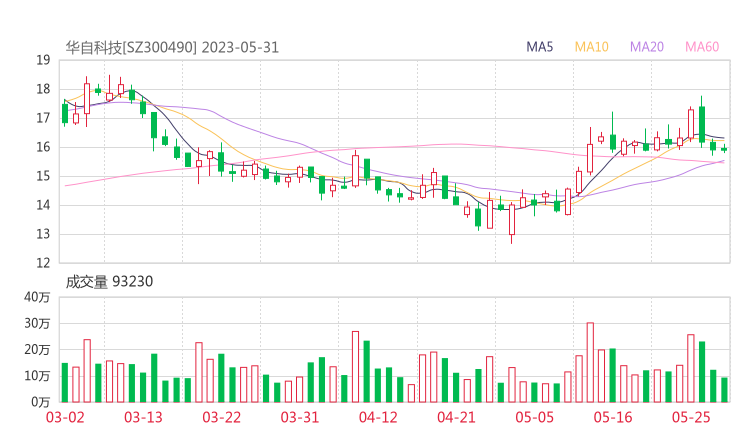
Task: Click the MA20 legend label
Action: click(x=647, y=47)
